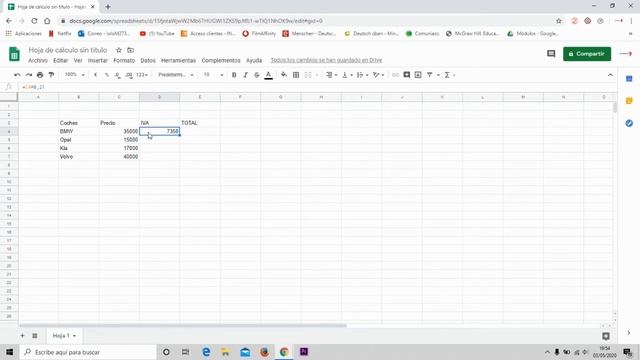Format cell as percent

tap(107, 75)
